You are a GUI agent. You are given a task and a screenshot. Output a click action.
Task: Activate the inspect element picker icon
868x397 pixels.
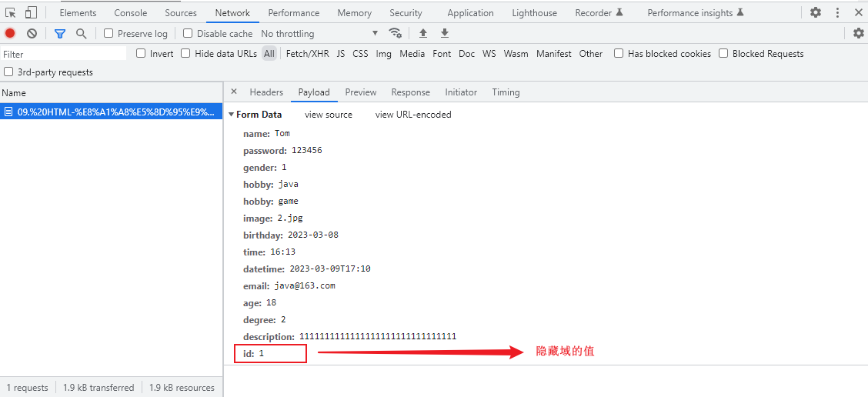coord(10,12)
